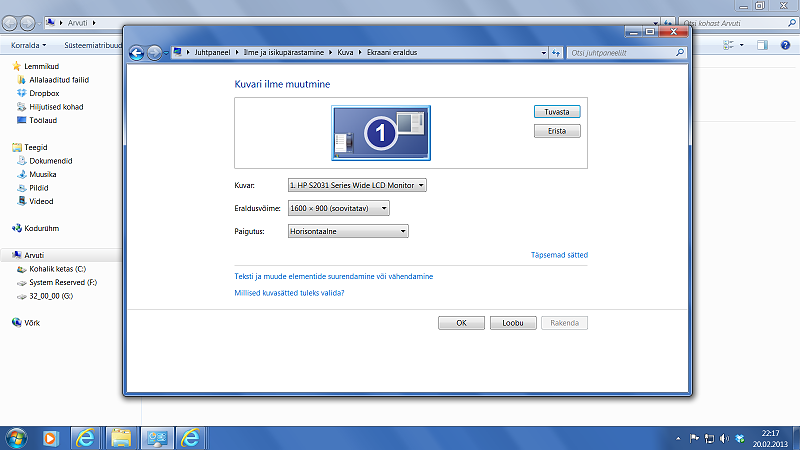Expand the Paigutus orientation dropdown
This screenshot has width=800, height=450.
[x=347, y=231]
